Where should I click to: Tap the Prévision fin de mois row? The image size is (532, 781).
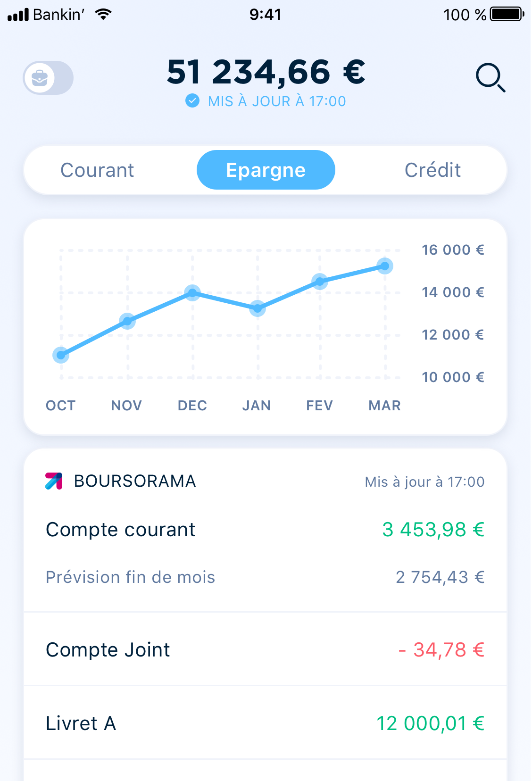(x=266, y=577)
